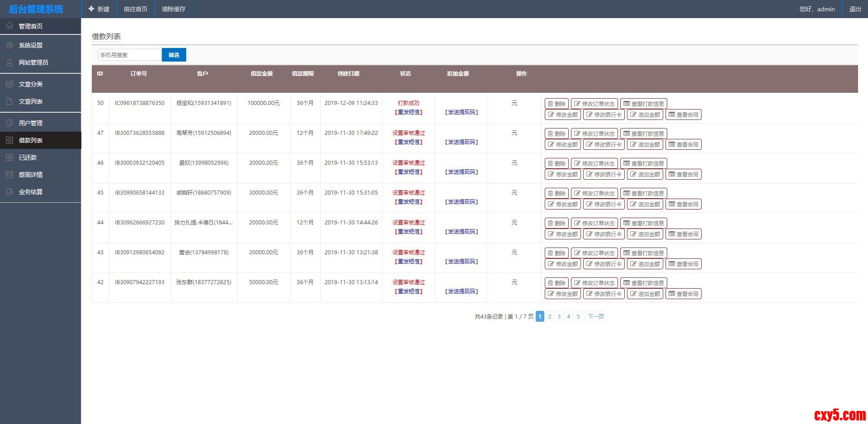Click the gear icon beside 系统设置
This screenshot has width=868, height=424.
click(9, 45)
